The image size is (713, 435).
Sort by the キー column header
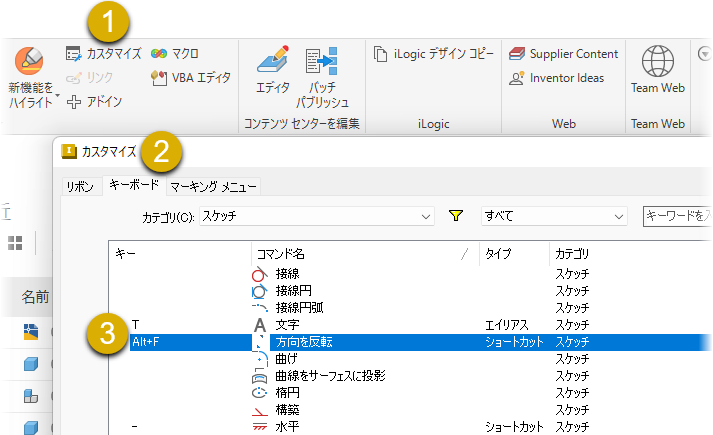[x=180, y=254]
